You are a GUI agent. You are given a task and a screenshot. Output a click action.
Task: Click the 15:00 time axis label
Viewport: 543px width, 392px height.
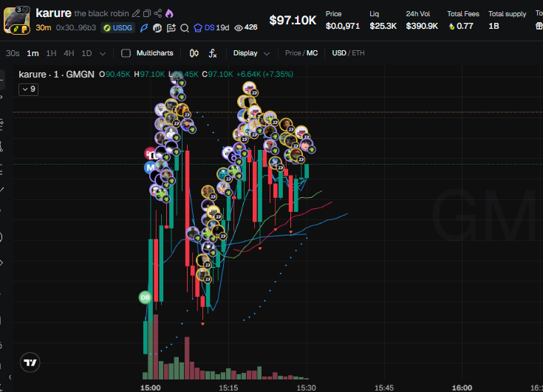coord(150,388)
